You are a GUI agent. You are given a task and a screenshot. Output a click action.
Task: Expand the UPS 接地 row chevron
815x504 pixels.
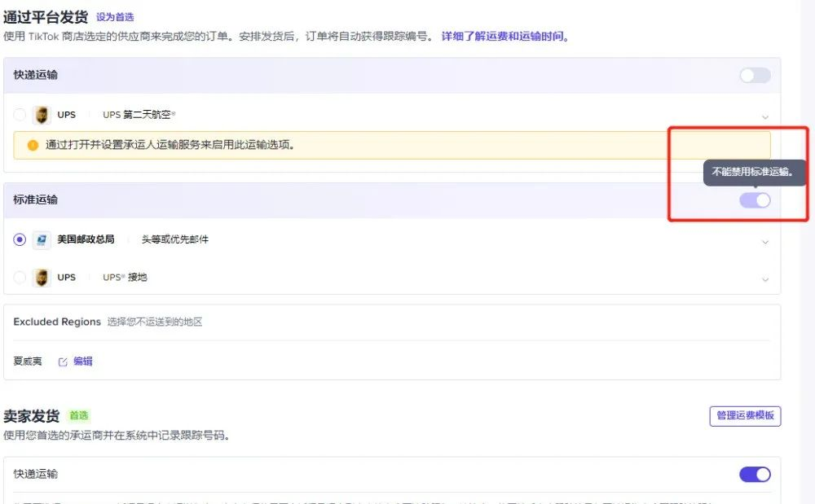pyautogui.click(x=765, y=279)
